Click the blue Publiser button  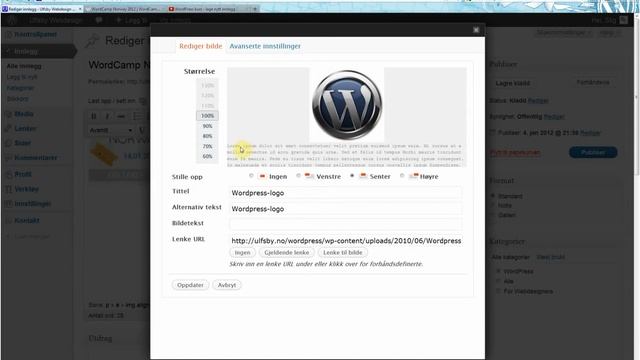593,152
